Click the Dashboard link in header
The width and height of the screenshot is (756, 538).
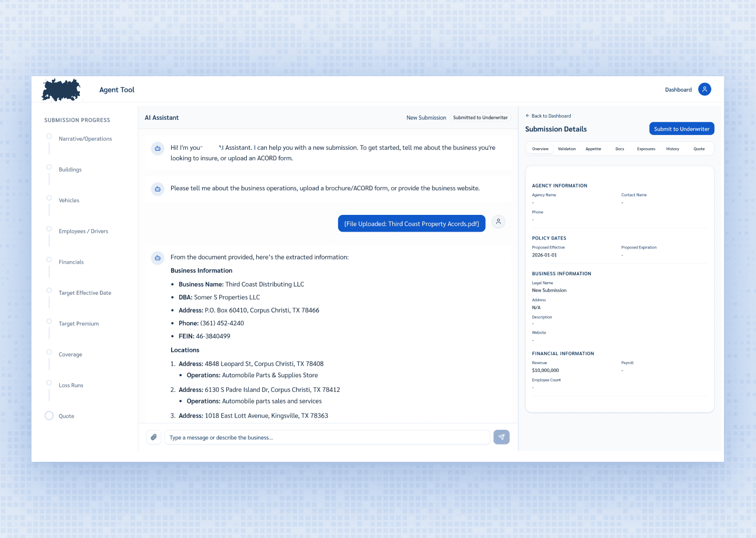pyautogui.click(x=678, y=90)
